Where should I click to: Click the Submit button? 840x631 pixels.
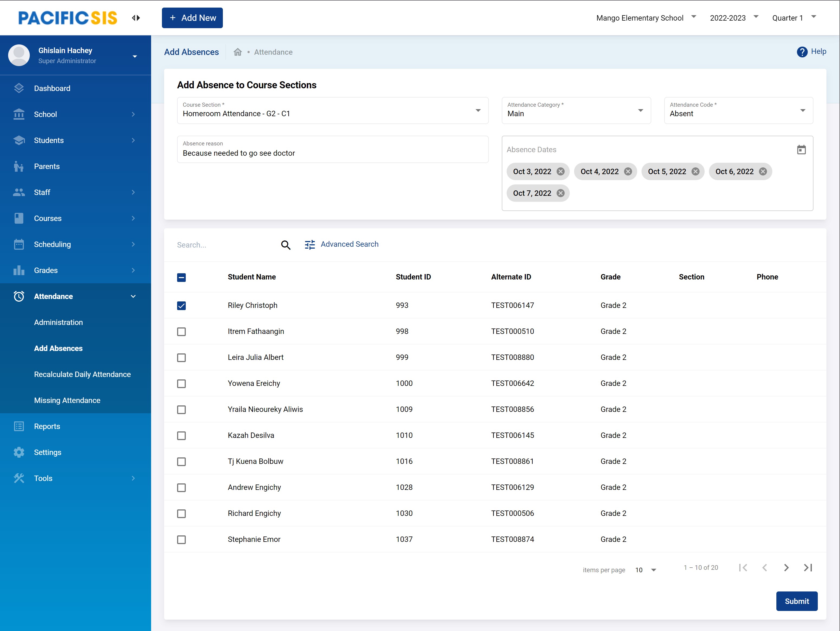tap(796, 601)
